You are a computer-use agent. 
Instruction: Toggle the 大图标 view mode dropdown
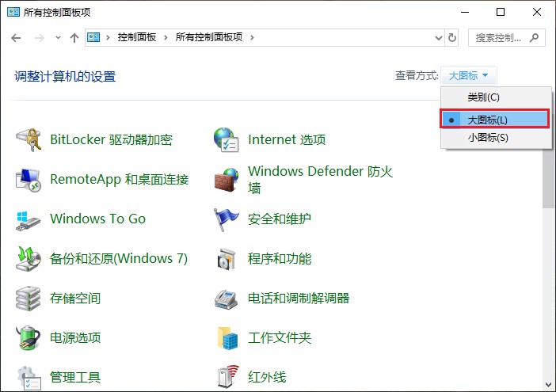coord(468,75)
